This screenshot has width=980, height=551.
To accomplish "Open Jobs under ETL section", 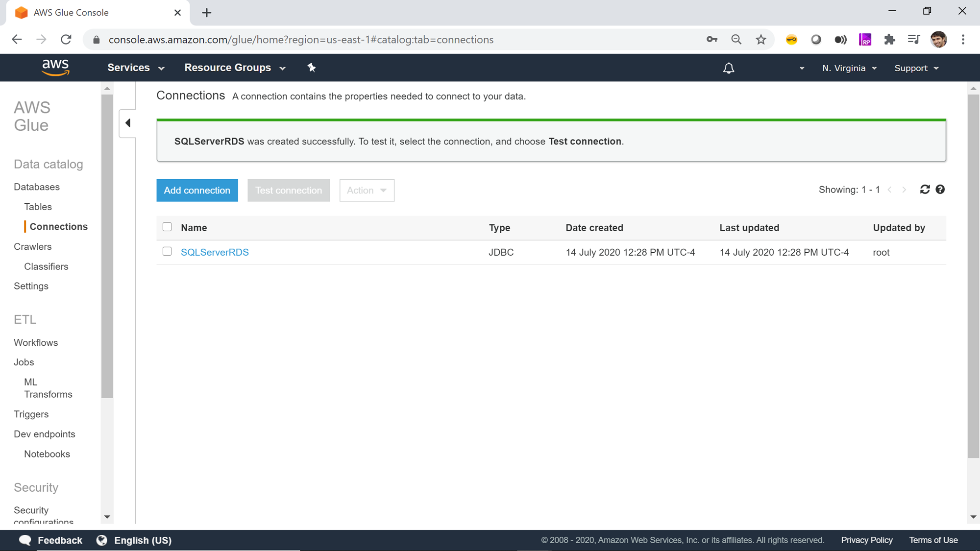I will pos(24,362).
